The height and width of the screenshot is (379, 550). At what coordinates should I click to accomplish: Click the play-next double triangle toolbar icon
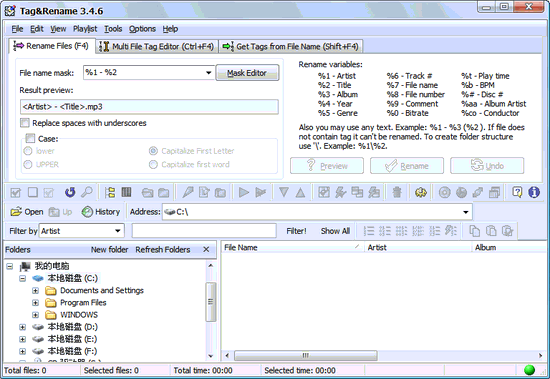point(260,192)
